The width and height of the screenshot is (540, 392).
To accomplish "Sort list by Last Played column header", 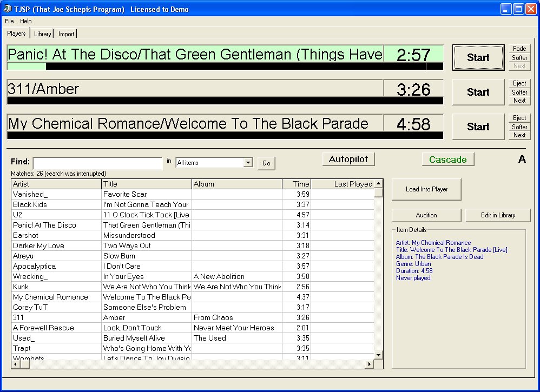I will click(x=343, y=184).
